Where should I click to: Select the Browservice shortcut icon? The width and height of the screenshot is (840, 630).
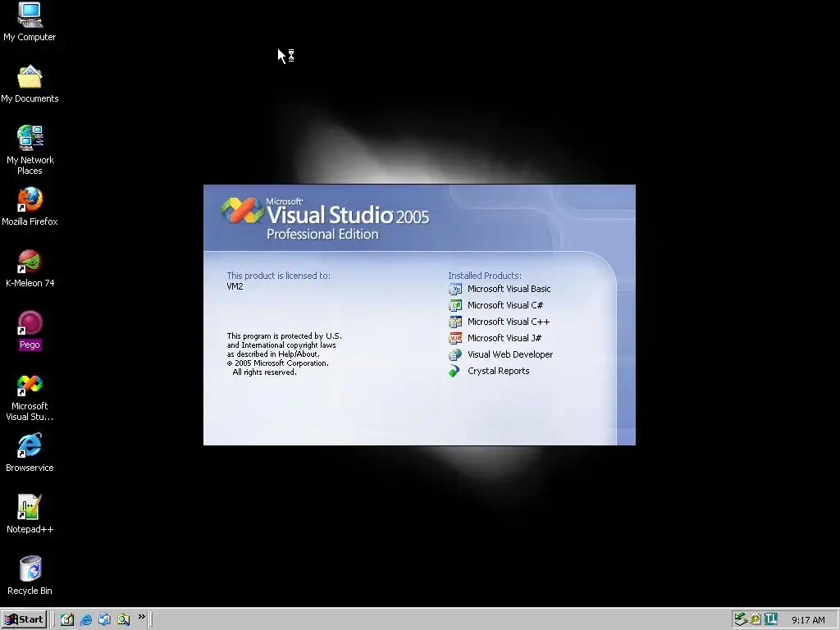(x=30, y=453)
